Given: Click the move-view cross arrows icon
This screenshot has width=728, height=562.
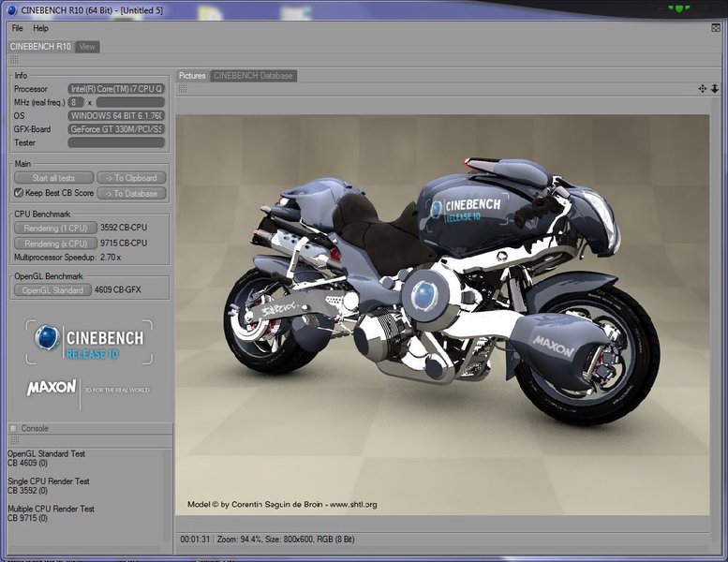Looking at the screenshot, I should tap(703, 88).
